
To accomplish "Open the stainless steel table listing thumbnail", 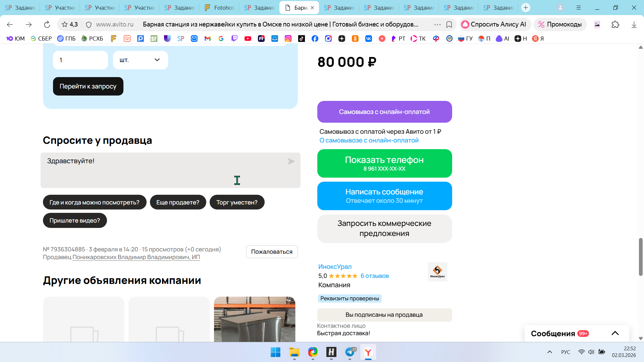I will pos(255,319).
